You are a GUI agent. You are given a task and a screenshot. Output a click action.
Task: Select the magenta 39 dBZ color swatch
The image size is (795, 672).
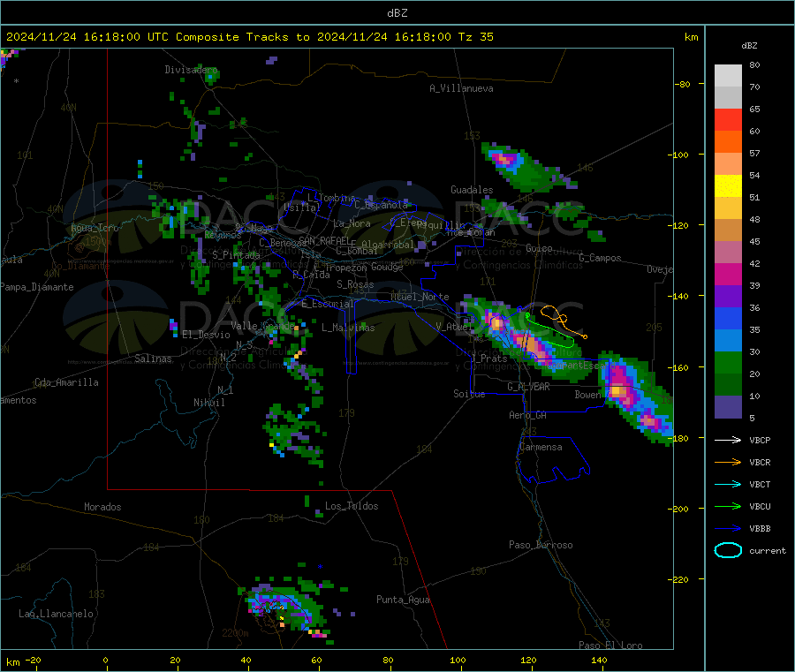pos(728,274)
